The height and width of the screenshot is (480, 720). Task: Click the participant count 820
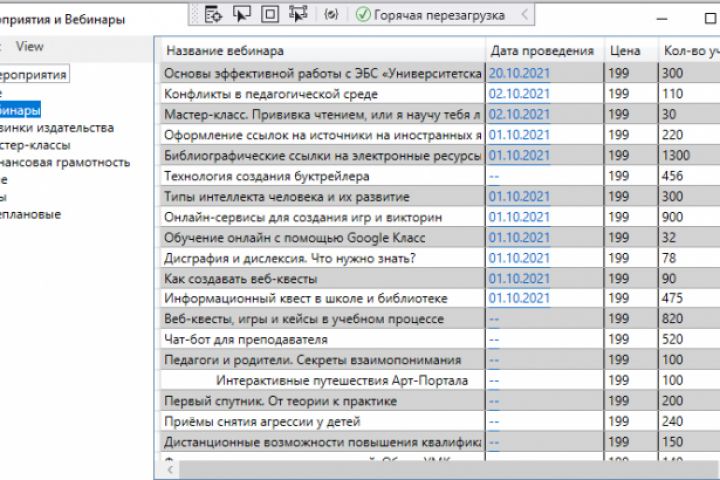click(672, 319)
